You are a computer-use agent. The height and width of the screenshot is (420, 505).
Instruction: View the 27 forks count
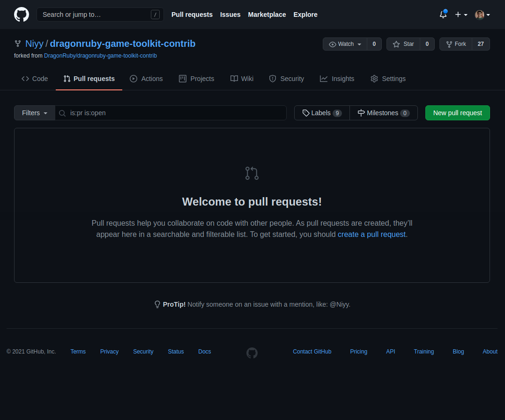click(x=481, y=44)
